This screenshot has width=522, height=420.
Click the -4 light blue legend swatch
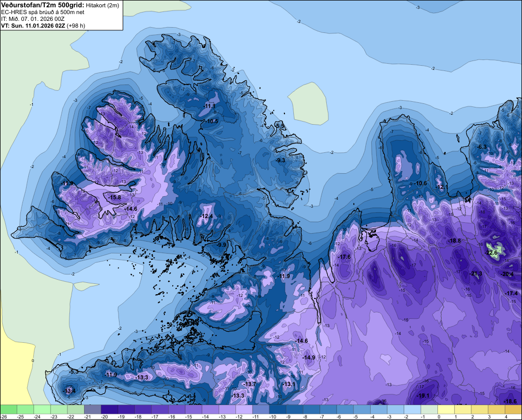(379, 410)
